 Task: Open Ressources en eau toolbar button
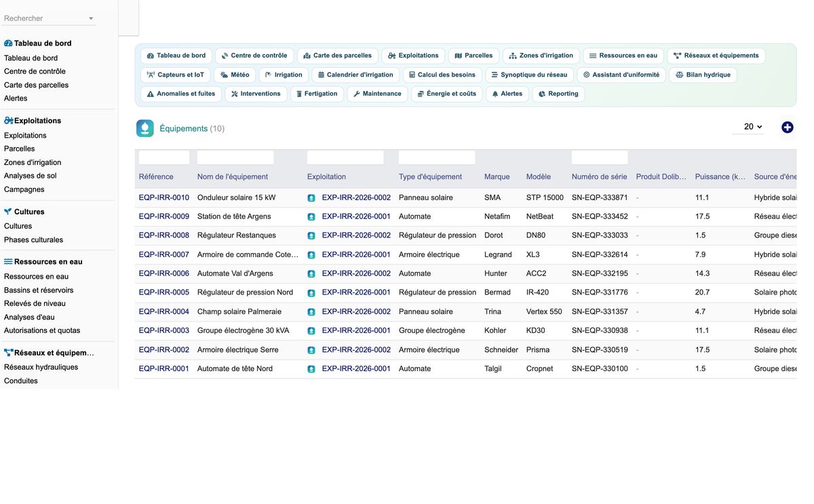(623, 56)
